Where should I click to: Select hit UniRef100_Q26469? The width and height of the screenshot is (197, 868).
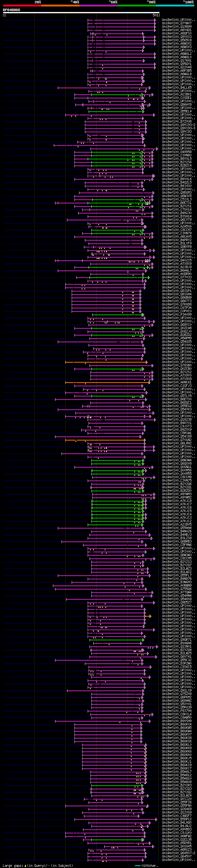177,809
